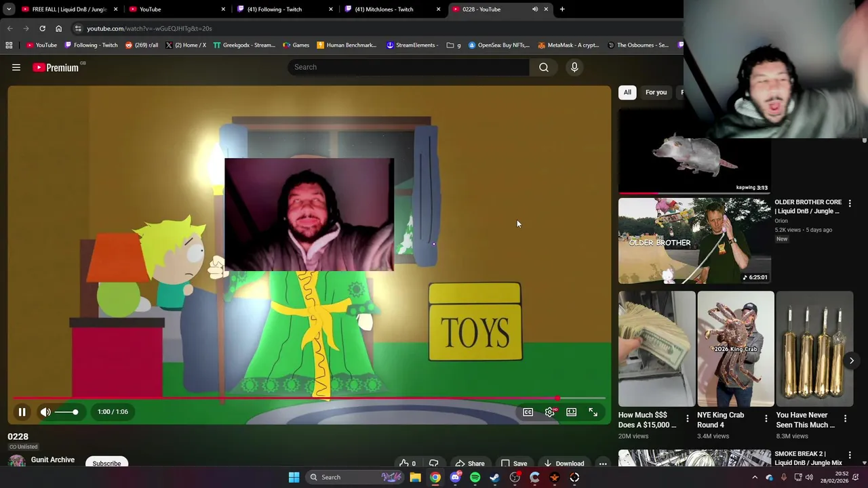Open options for NYE King Crab short
The image size is (868, 488).
point(766,419)
